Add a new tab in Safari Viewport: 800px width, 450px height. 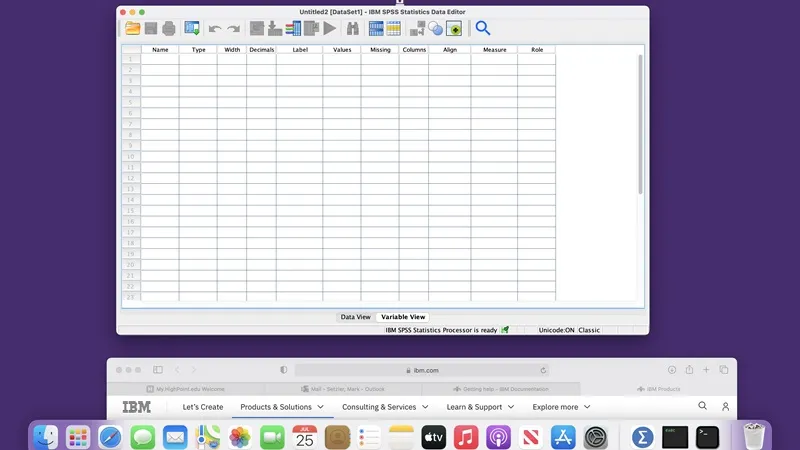tap(706, 369)
